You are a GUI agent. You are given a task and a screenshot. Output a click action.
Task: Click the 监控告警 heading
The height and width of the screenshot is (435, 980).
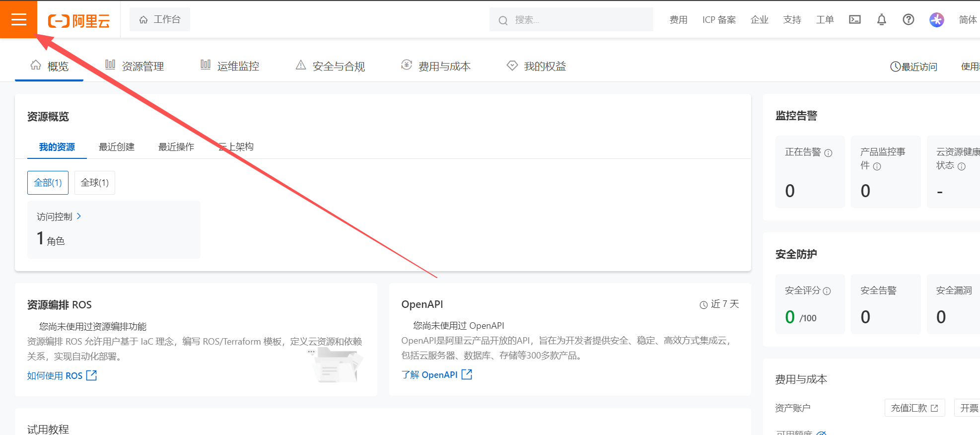[796, 116]
